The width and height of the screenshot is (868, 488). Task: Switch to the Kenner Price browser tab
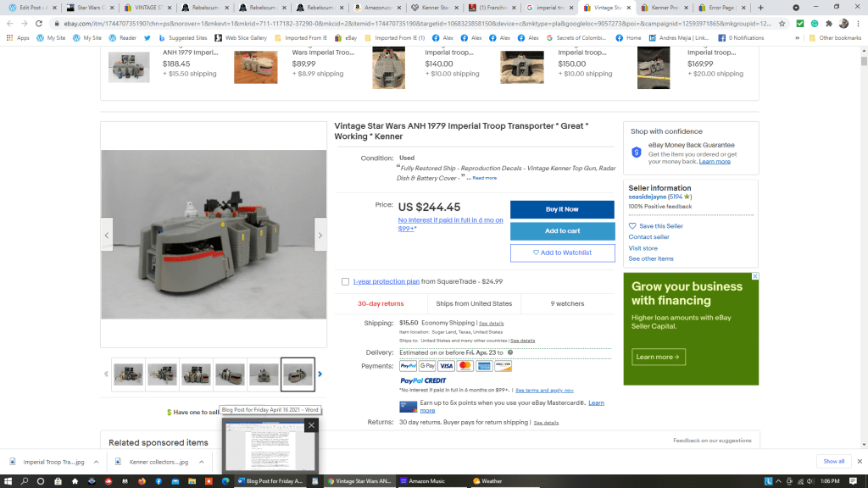[665, 8]
